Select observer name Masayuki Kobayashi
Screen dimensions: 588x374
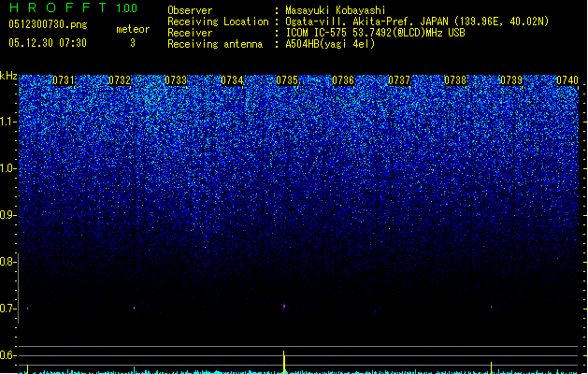point(336,10)
